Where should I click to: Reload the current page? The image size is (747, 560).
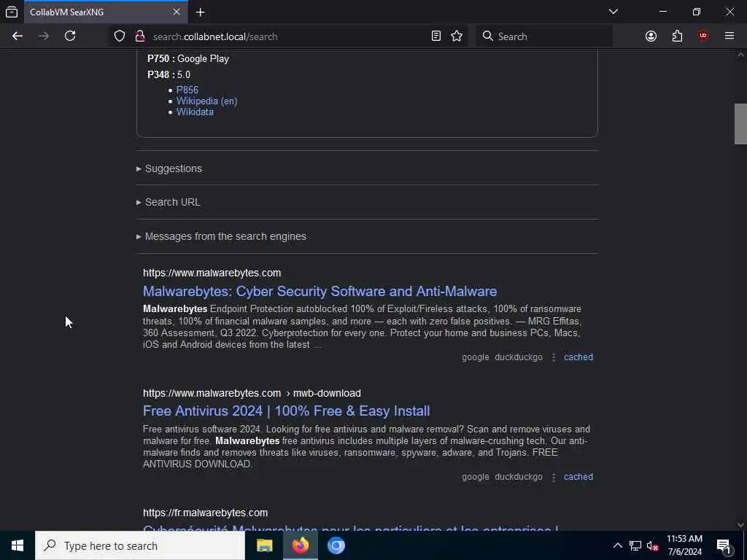[x=70, y=36]
